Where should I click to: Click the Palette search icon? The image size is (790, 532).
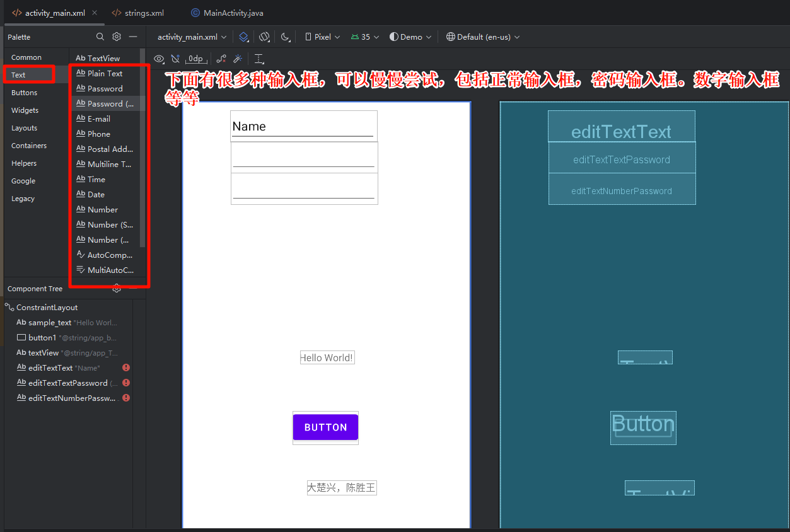coord(100,37)
